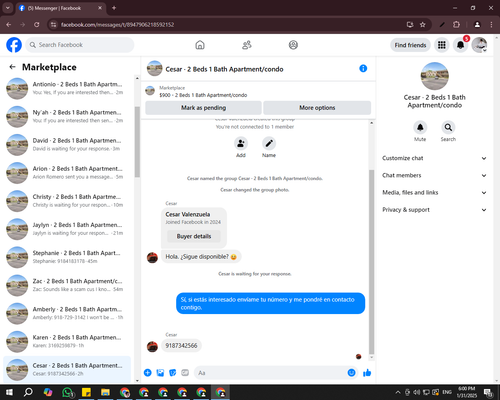Open the Friends icon in top navigation

pos(247,45)
